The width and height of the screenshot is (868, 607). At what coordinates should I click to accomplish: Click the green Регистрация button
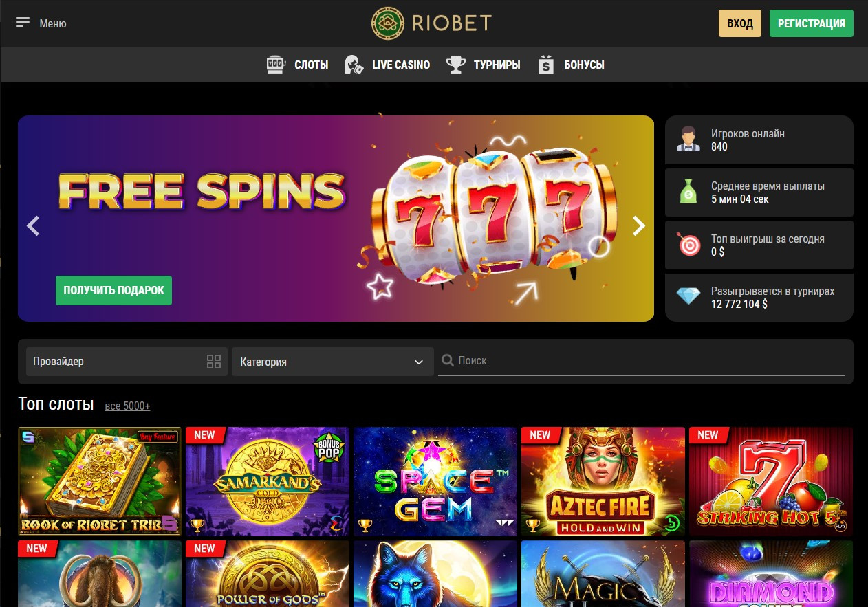click(x=812, y=23)
